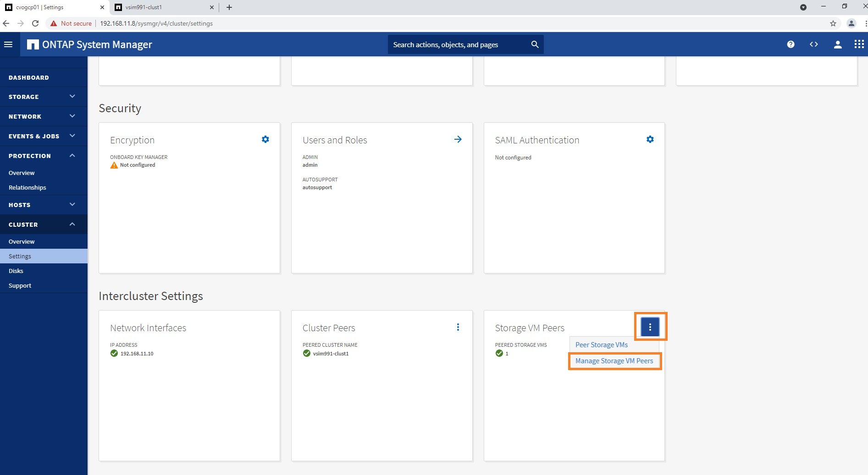Open Disks page in Cluster section
868x475 pixels.
(16, 271)
